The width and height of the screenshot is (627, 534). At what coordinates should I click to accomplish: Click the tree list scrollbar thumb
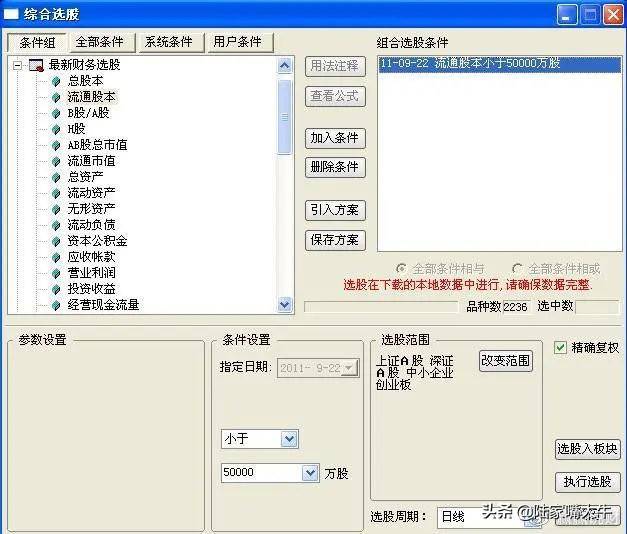pyautogui.click(x=284, y=117)
